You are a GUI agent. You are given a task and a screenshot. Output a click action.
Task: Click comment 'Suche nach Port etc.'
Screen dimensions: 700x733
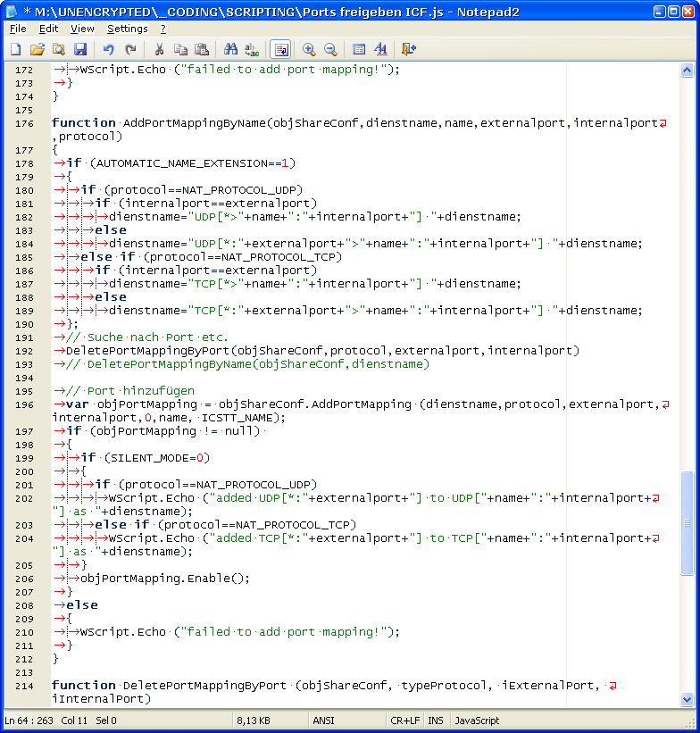[157, 337]
